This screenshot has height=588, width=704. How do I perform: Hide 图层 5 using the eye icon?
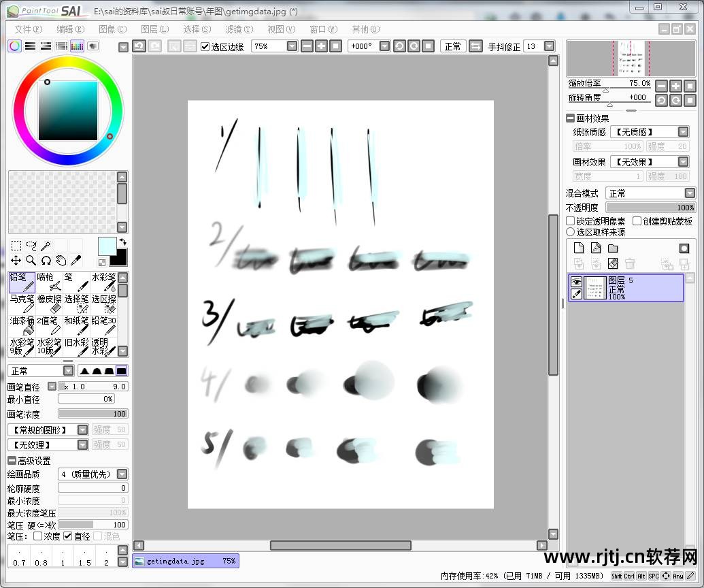pos(576,282)
